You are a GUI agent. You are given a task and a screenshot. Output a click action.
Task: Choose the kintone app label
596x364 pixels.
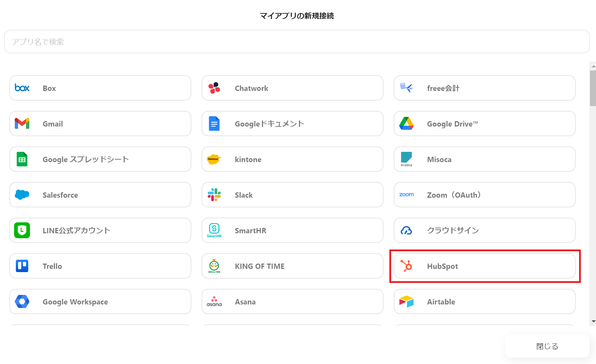point(248,160)
